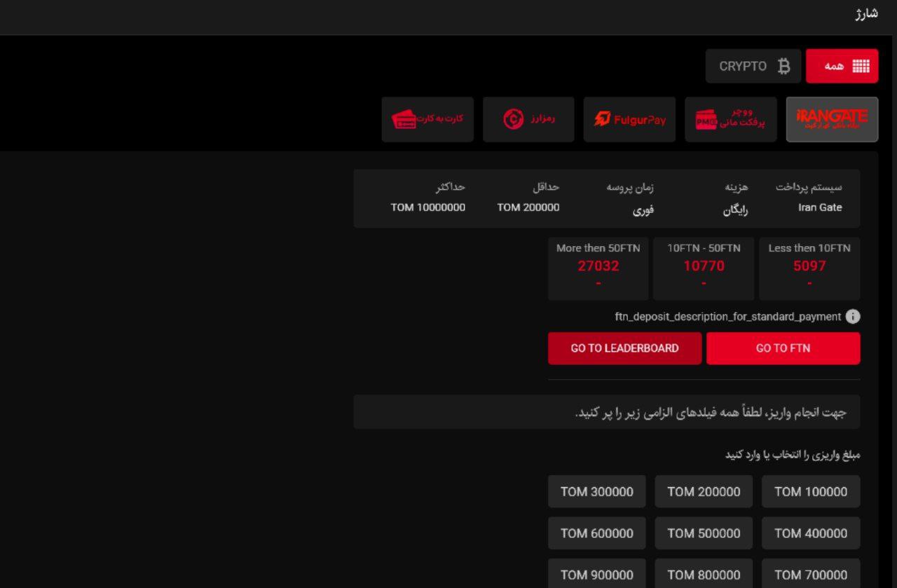The width and height of the screenshot is (897, 588).
Task: Select the TOM 100000 deposit amount
Action: click(810, 491)
